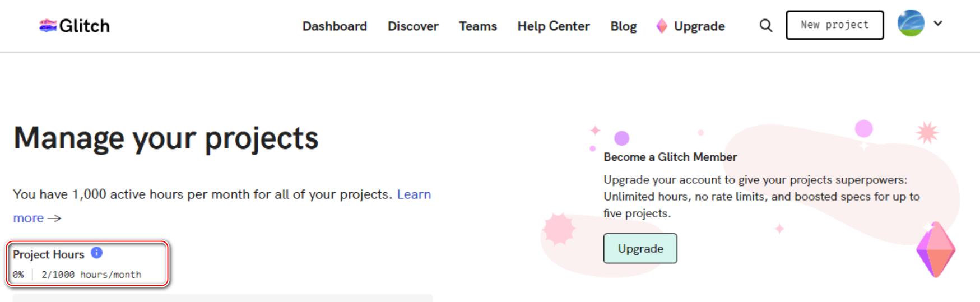Click the '0%' usage value
Image resolution: width=980 pixels, height=302 pixels.
point(18,275)
